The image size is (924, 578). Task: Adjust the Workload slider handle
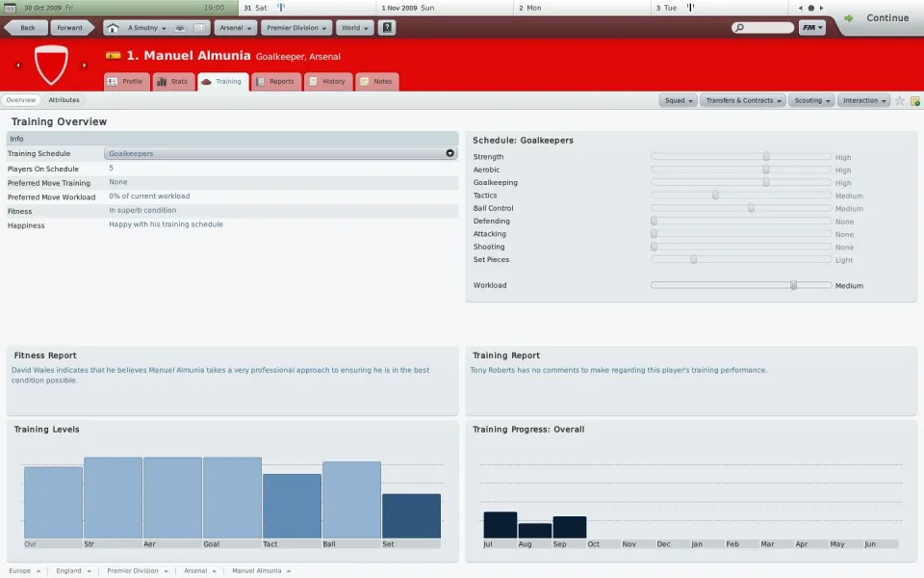coord(793,285)
